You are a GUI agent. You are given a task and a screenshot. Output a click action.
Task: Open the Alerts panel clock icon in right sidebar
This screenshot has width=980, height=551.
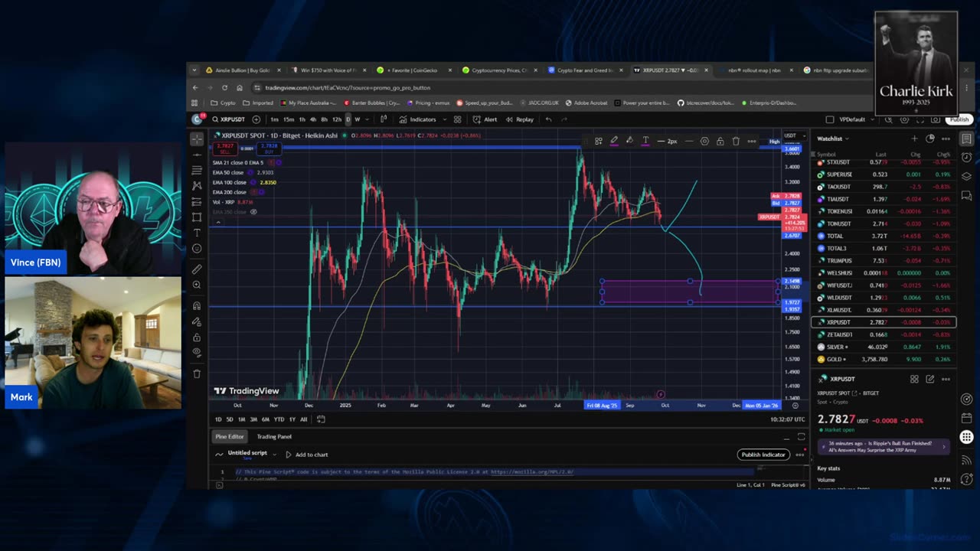point(967,158)
